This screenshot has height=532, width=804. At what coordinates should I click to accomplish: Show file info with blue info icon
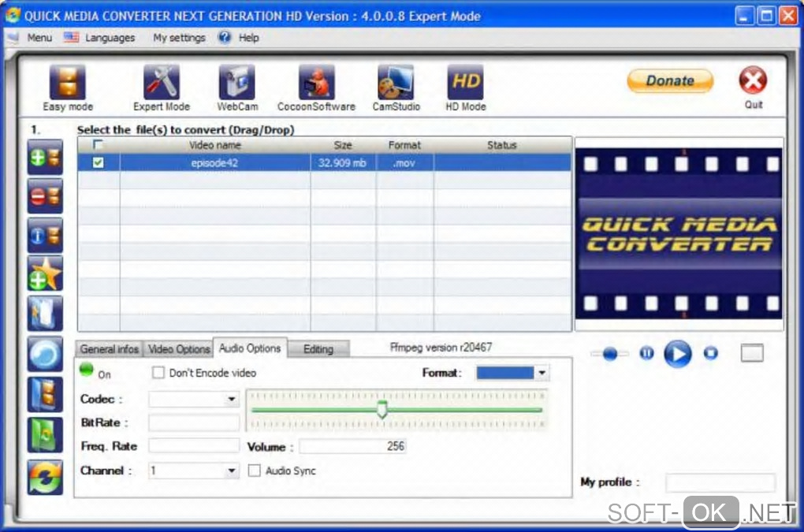45,235
